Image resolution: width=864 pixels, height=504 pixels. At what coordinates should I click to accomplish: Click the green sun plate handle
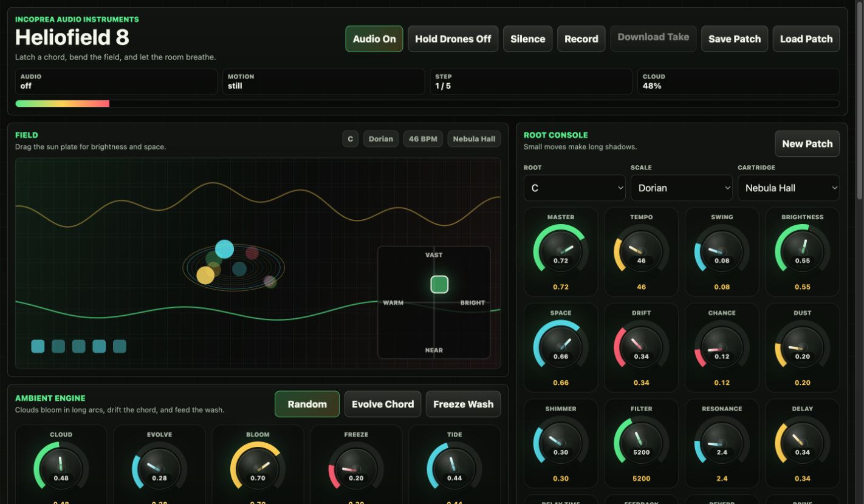(x=439, y=284)
